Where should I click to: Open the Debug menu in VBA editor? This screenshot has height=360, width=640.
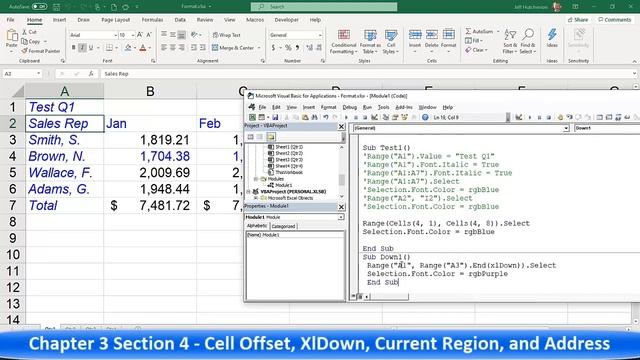tap(349, 107)
